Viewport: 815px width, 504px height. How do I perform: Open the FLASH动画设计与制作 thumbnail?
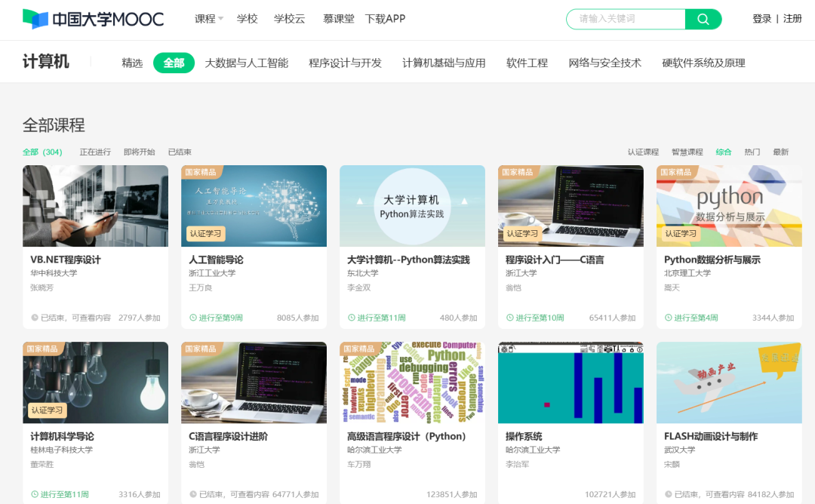tap(729, 383)
